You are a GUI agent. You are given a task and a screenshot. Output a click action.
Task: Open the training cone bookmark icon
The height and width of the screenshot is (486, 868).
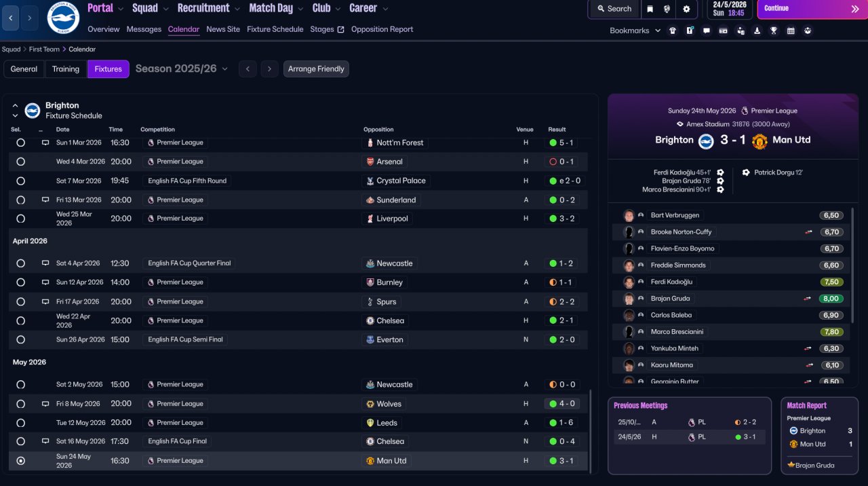point(757,31)
